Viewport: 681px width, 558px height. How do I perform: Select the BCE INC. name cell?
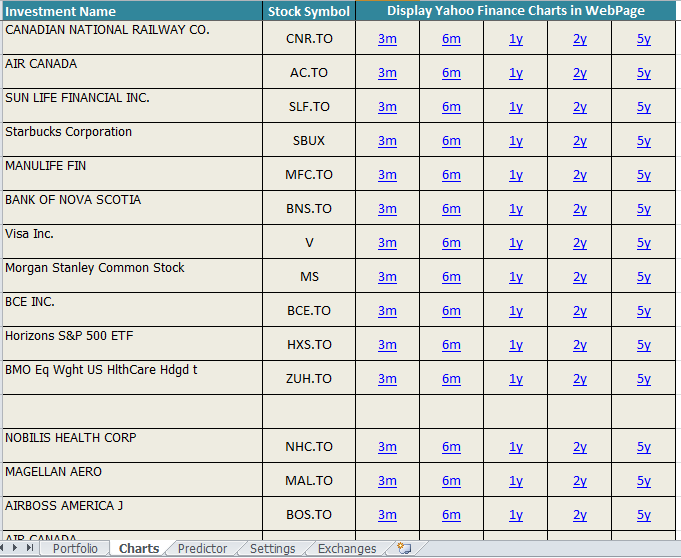tap(132, 310)
